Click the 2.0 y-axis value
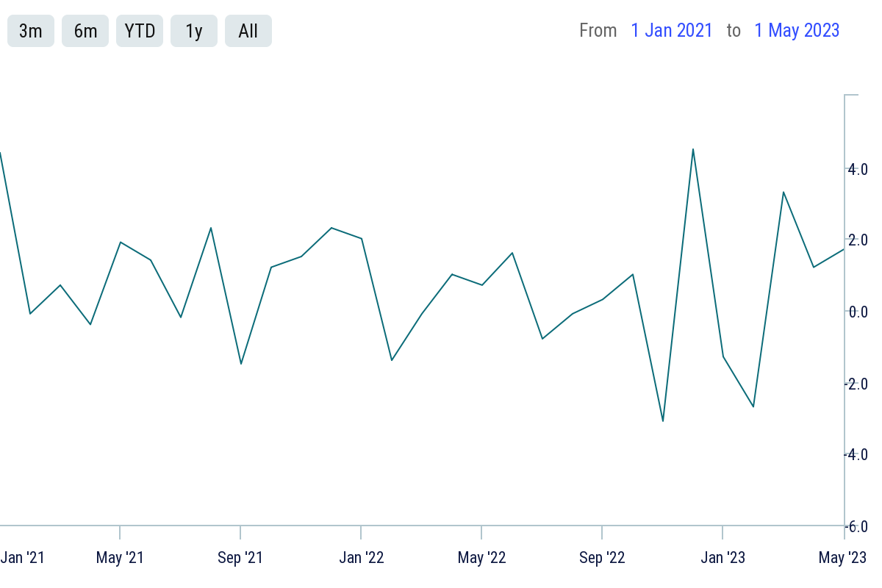 pos(858,240)
